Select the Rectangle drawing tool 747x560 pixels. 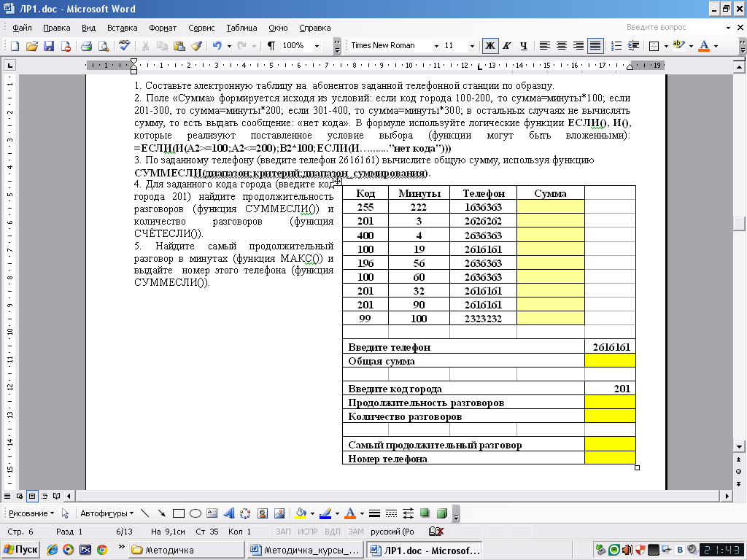click(179, 513)
